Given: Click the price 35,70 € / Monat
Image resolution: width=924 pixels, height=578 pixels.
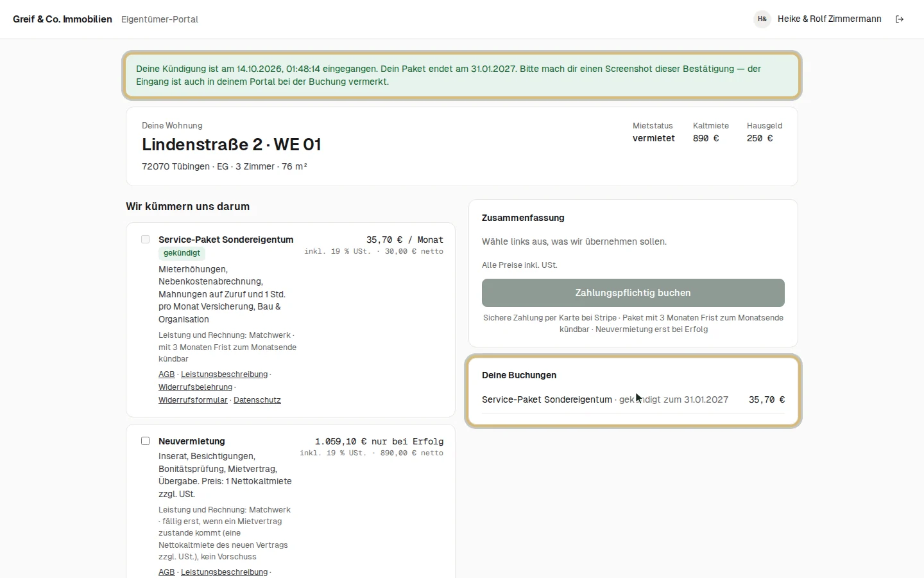Looking at the screenshot, I should pyautogui.click(x=405, y=240).
